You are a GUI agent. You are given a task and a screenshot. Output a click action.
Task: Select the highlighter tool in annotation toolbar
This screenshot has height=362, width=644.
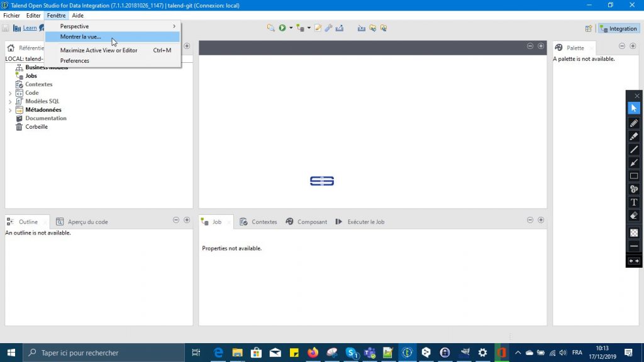[x=634, y=136]
